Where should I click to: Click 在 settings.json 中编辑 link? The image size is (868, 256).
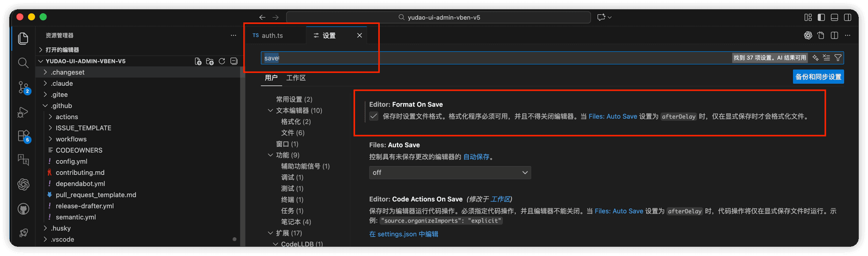404,234
